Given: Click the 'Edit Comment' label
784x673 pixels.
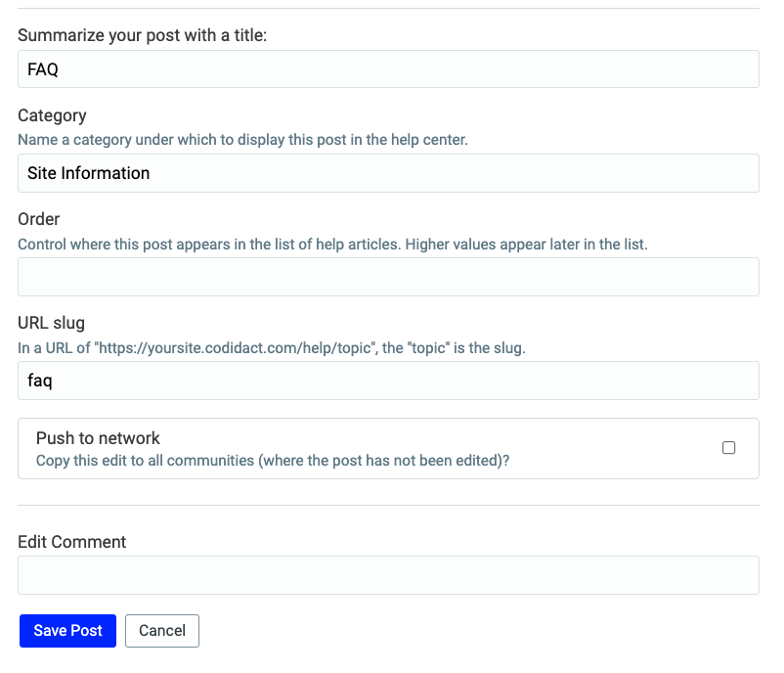Looking at the screenshot, I should point(72,542).
